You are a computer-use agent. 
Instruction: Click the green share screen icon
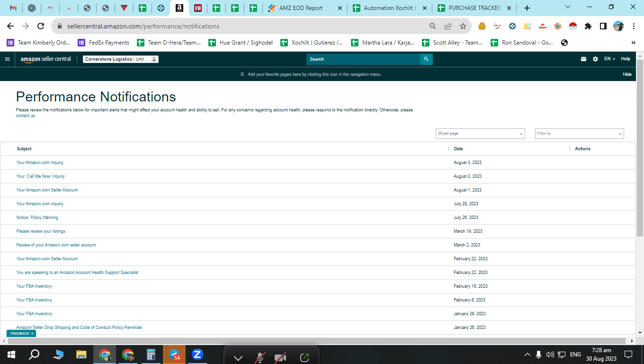point(304,358)
